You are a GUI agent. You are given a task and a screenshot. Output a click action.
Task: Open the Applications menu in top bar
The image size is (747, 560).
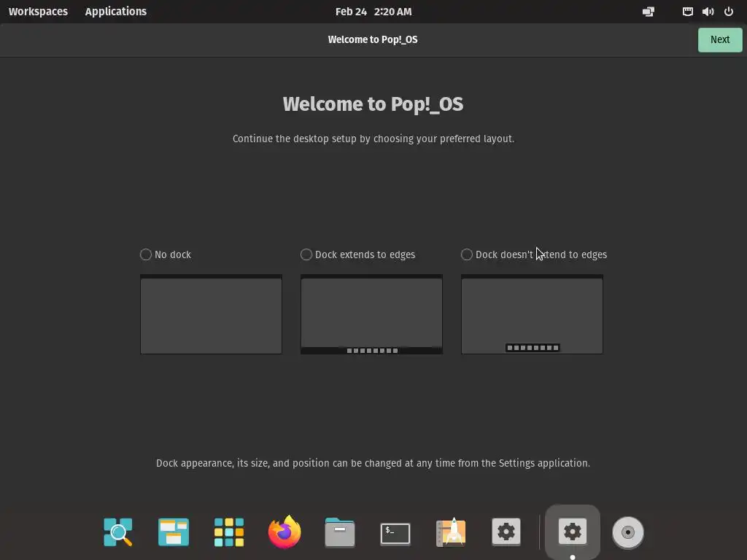point(116,12)
